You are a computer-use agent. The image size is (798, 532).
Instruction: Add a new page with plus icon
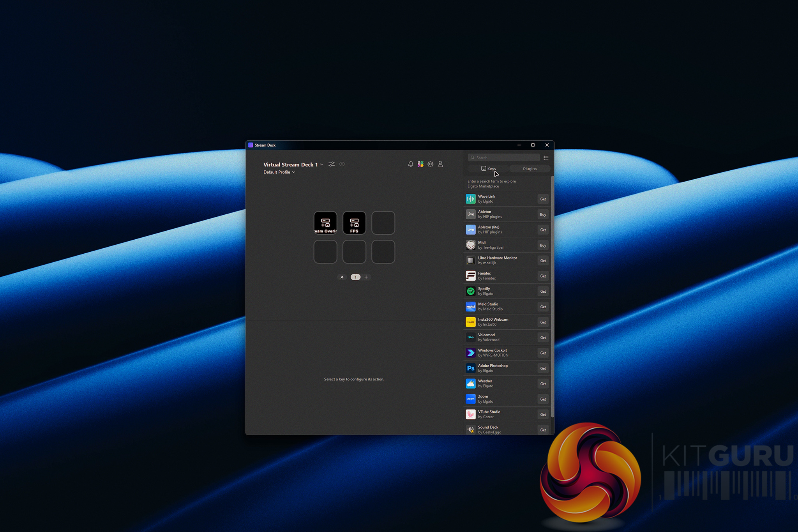[366, 277]
